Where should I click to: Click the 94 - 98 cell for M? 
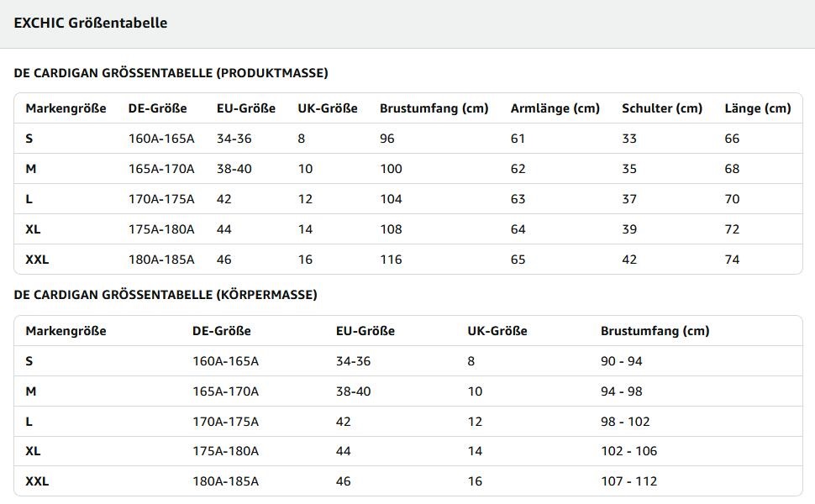622,391
